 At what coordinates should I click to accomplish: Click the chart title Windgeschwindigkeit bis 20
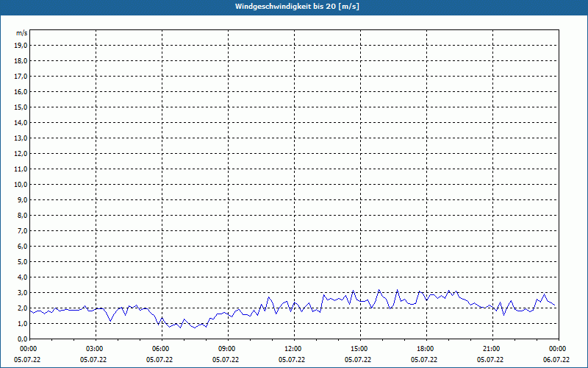[297, 7]
